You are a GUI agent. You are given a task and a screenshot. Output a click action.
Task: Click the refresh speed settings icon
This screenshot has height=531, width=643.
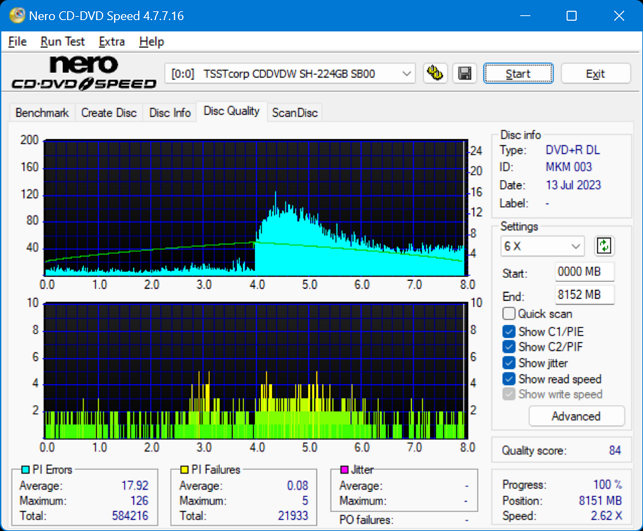(x=604, y=246)
